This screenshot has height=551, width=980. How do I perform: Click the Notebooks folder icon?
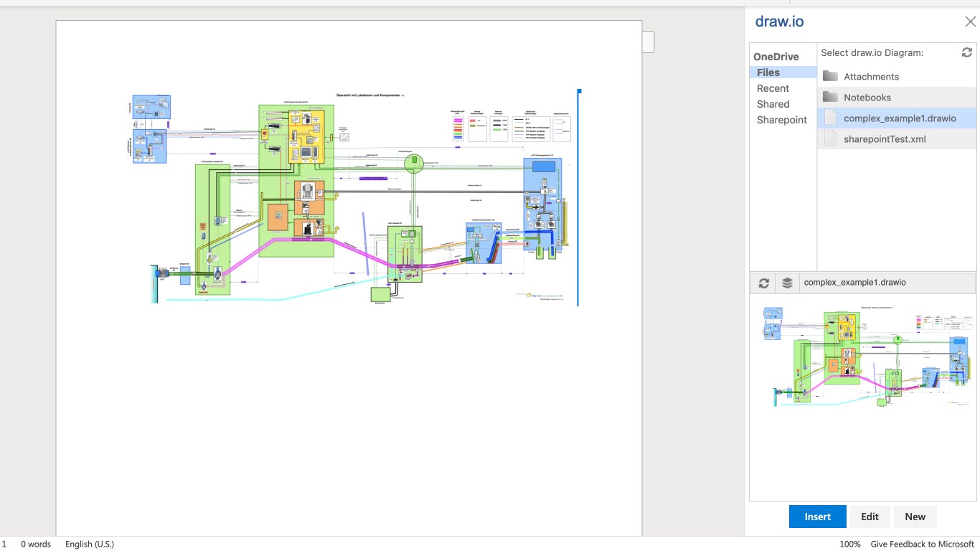(830, 97)
